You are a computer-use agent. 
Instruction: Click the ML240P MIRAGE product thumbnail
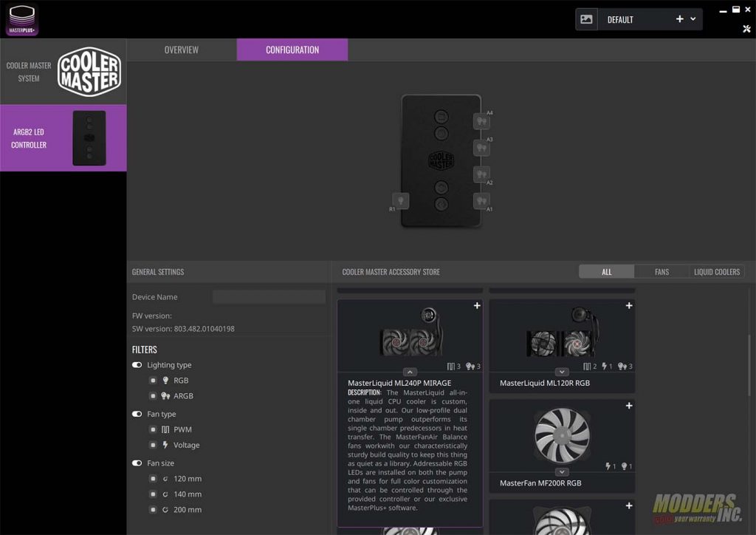pyautogui.click(x=410, y=333)
